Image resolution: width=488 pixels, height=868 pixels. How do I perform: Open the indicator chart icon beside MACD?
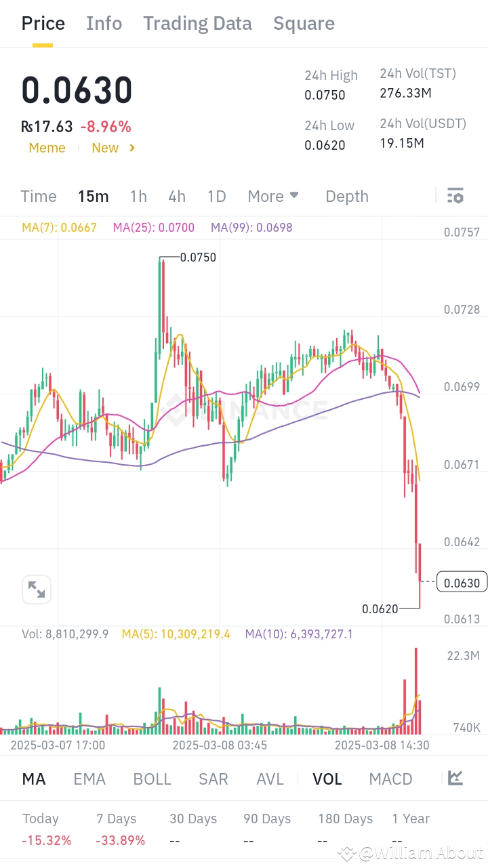455,779
